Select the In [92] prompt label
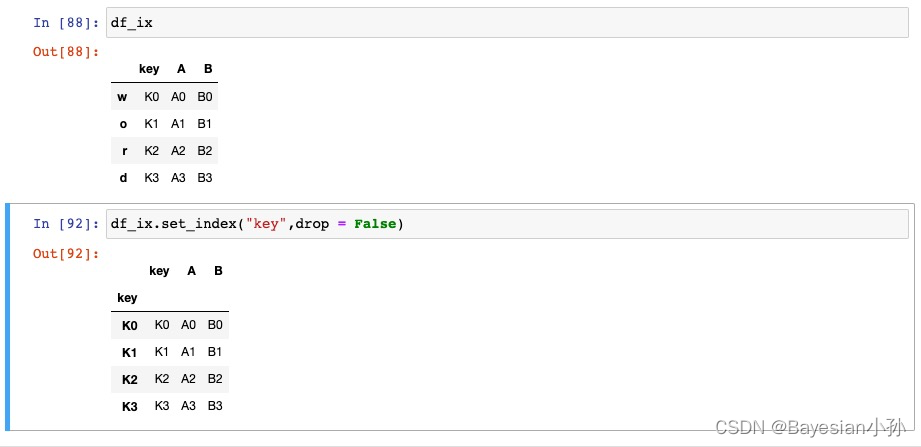 pyautogui.click(x=67, y=224)
